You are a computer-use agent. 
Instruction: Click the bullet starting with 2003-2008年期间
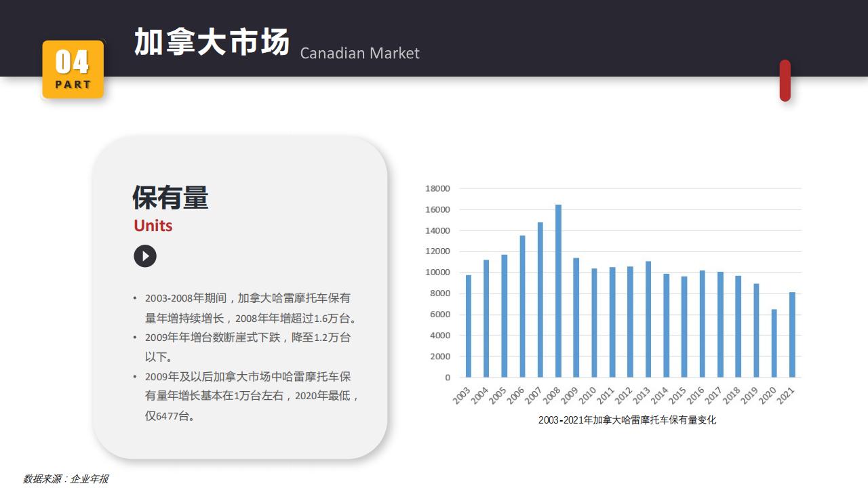251,308
